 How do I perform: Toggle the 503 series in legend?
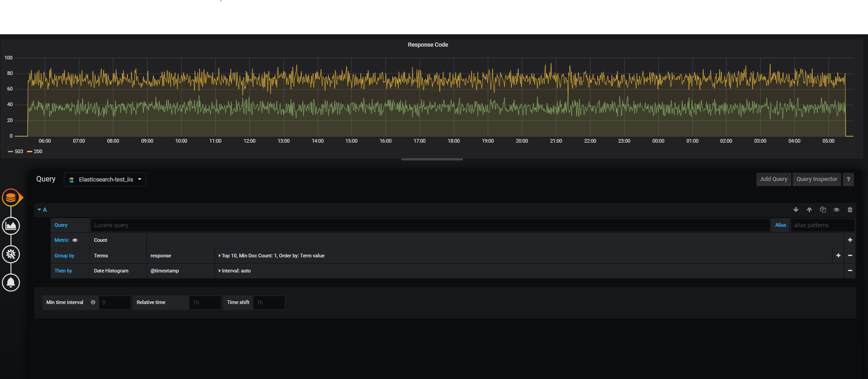(19, 152)
